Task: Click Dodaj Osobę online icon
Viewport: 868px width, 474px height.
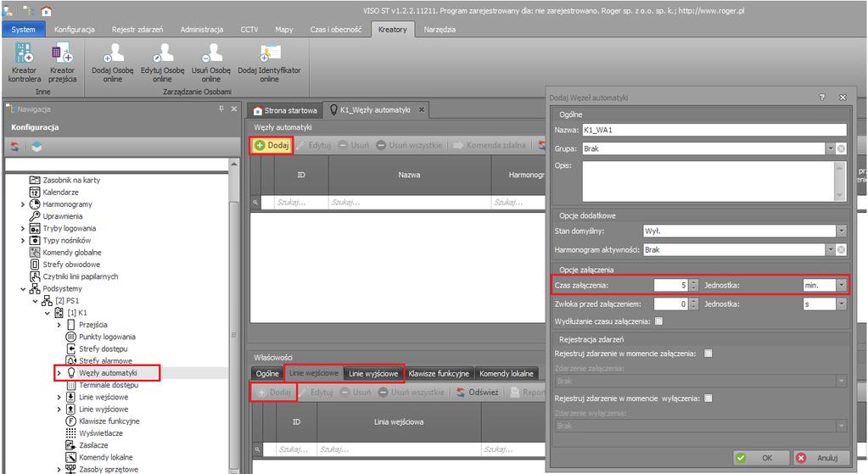Action: pyautogui.click(x=112, y=63)
